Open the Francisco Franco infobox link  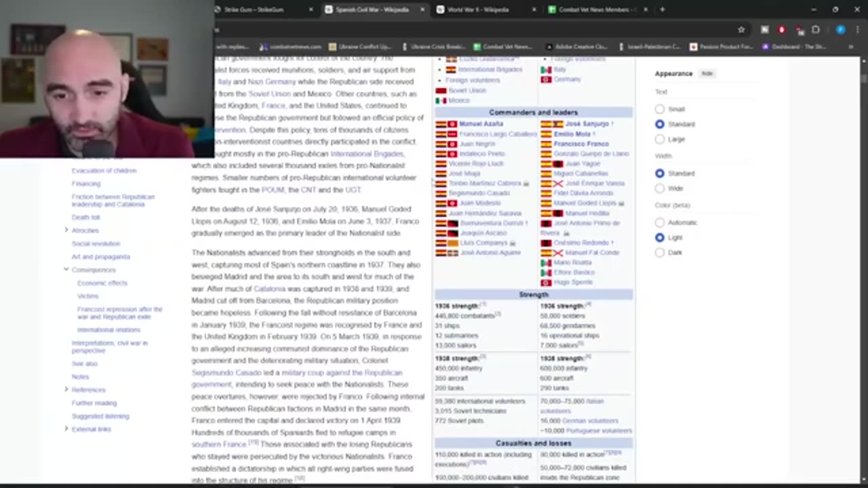pyautogui.click(x=581, y=144)
